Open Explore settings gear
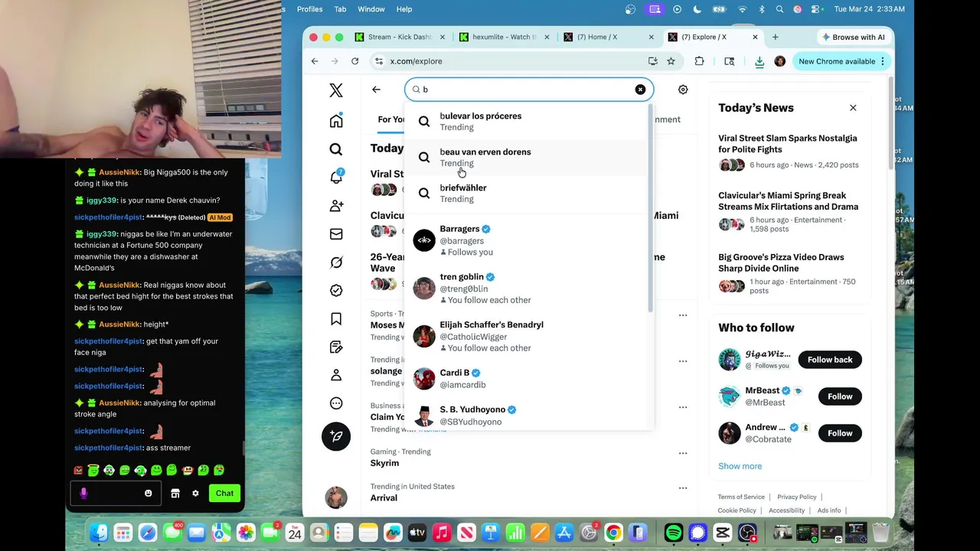The height and width of the screenshot is (551, 980). click(683, 90)
